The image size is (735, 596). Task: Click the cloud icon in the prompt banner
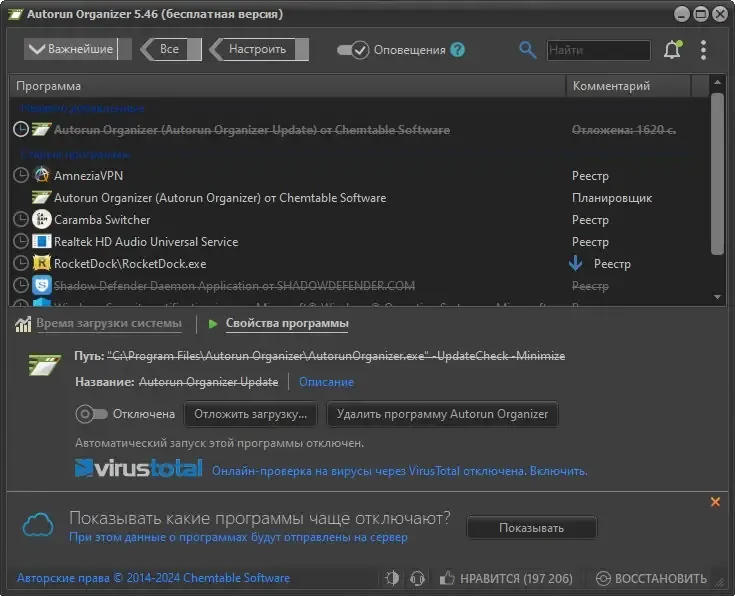(x=38, y=525)
